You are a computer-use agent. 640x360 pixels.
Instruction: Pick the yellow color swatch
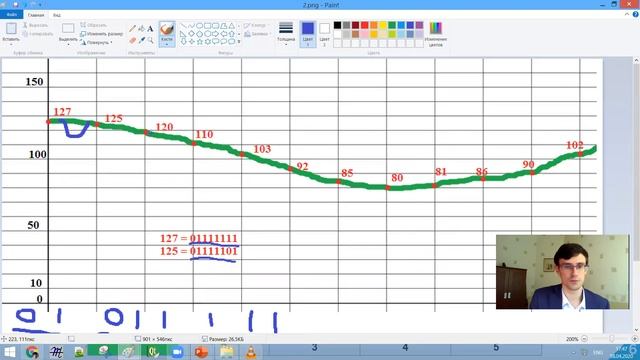[383, 25]
